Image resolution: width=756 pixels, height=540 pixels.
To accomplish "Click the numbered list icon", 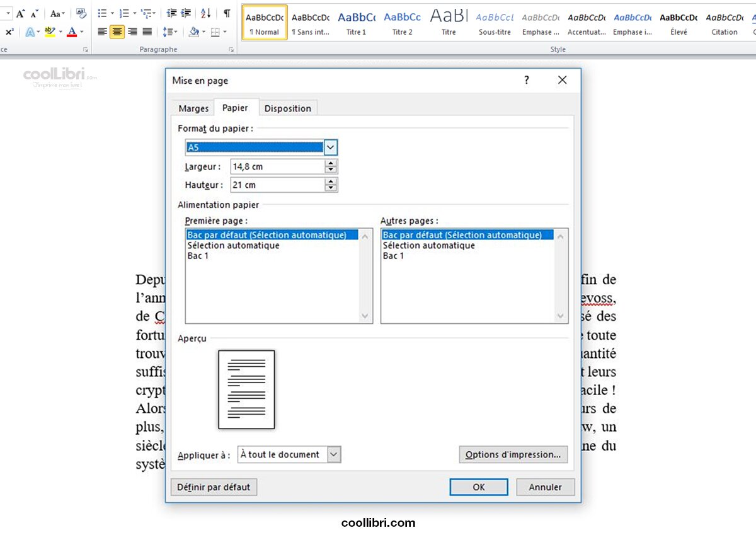I will point(124,13).
